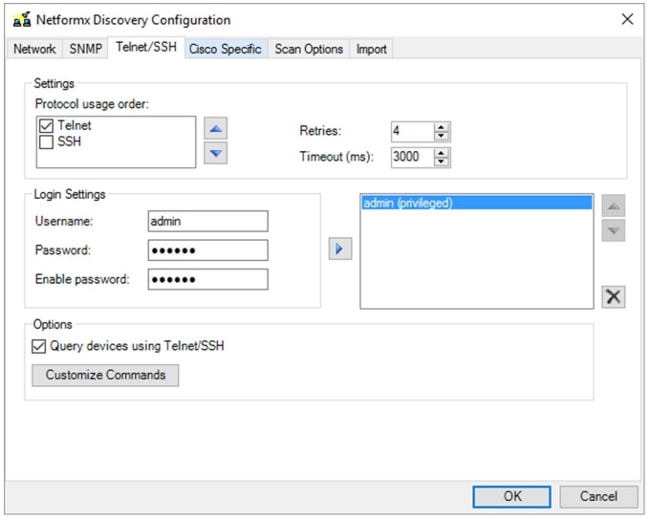Move protocol up with blue up arrow
This screenshot has width=650, height=520.
[216, 129]
